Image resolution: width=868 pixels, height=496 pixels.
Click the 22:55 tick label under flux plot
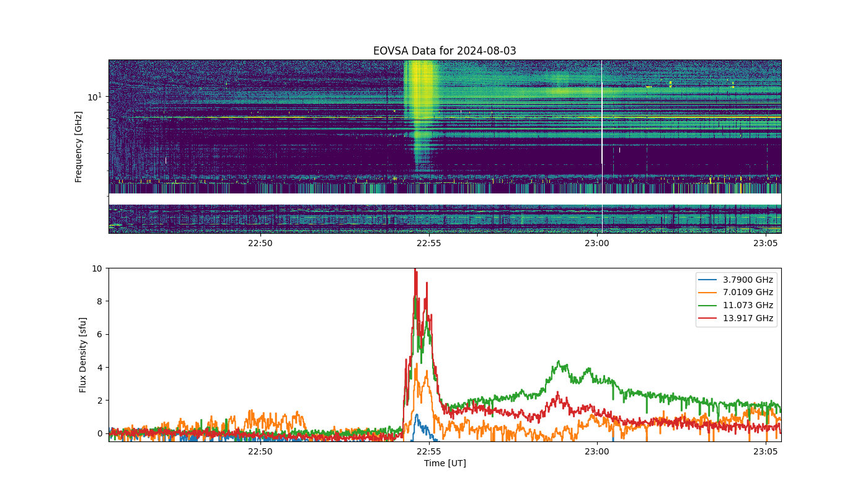point(428,451)
